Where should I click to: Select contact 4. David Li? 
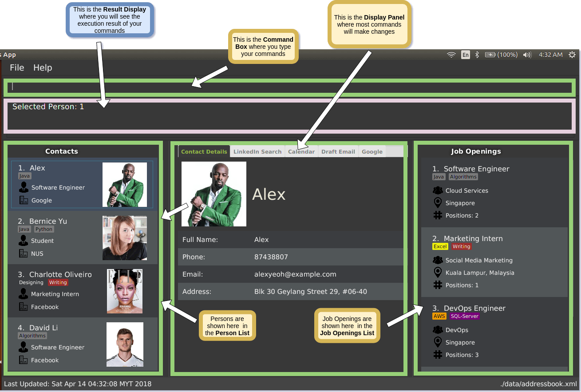(x=83, y=344)
